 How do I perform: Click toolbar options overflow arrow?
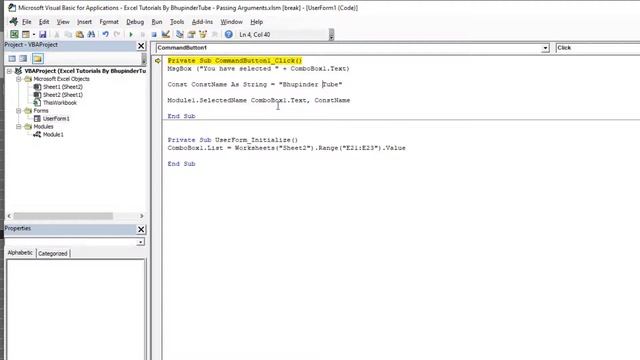[x=331, y=35]
